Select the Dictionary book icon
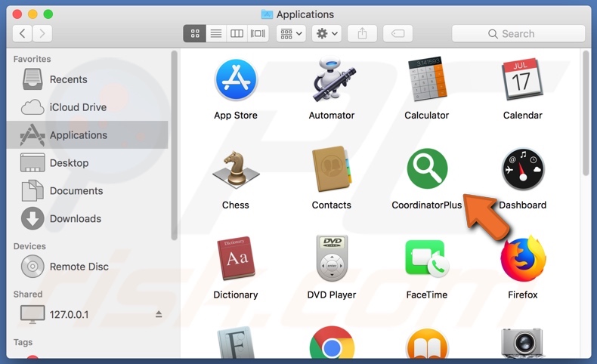 coord(236,258)
